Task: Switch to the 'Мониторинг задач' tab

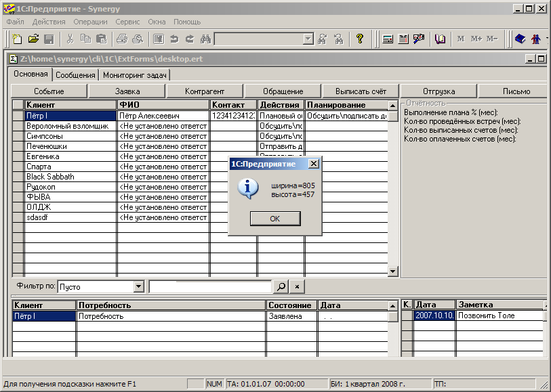Action: 135,75
